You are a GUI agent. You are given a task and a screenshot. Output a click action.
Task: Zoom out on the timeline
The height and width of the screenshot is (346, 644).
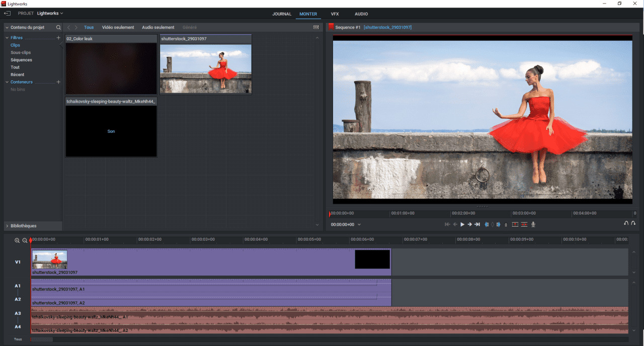click(25, 241)
